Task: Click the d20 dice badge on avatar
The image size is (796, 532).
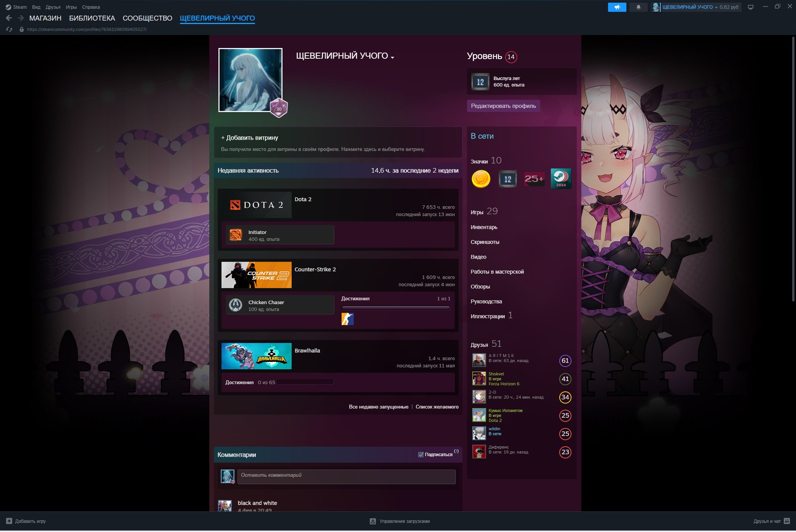Action: tap(279, 108)
